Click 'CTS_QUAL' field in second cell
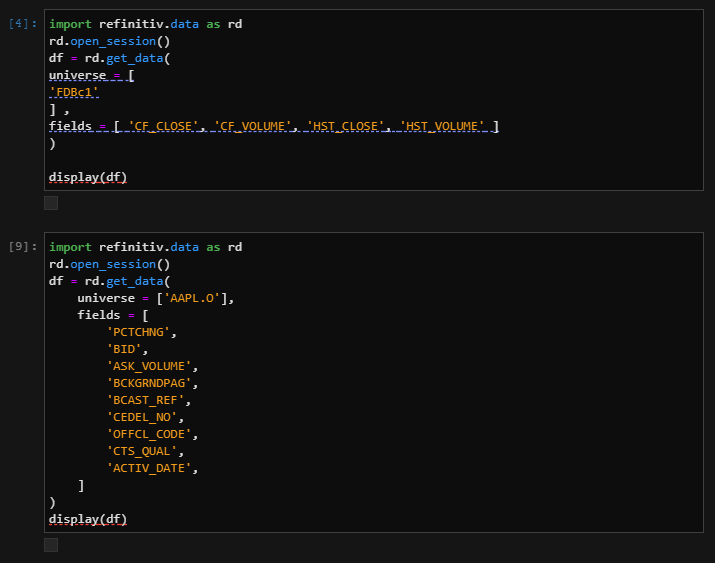This screenshot has height=563, width=715. pyautogui.click(x=142, y=451)
